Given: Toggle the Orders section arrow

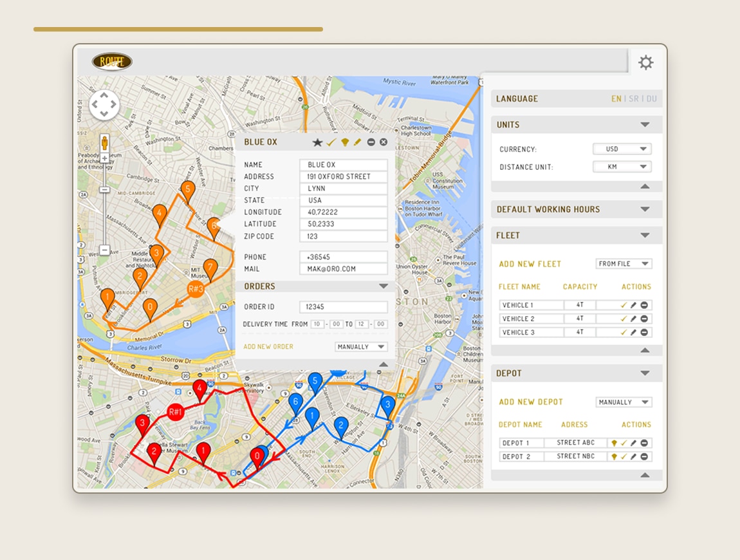Looking at the screenshot, I should (x=384, y=286).
